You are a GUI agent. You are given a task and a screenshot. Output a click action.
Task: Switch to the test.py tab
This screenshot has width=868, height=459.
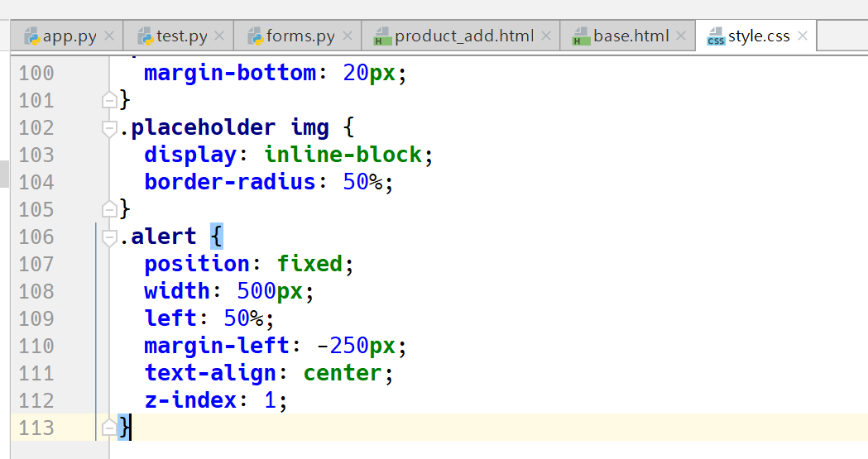click(x=179, y=36)
